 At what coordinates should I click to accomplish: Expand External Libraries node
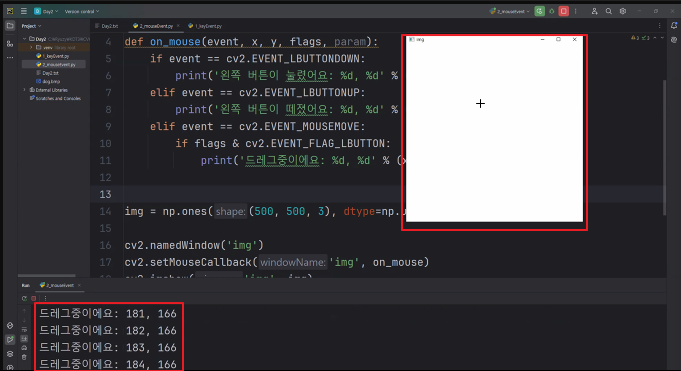[x=24, y=90]
